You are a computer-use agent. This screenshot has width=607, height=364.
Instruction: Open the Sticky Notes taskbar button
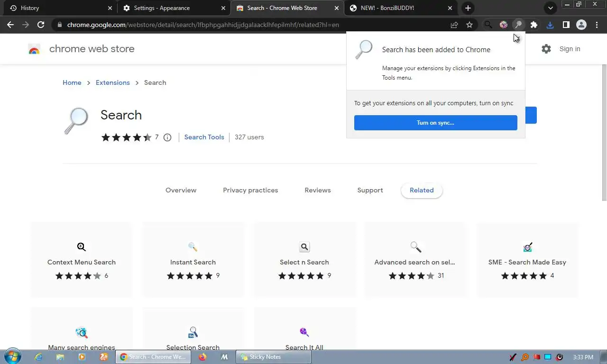[x=274, y=357]
